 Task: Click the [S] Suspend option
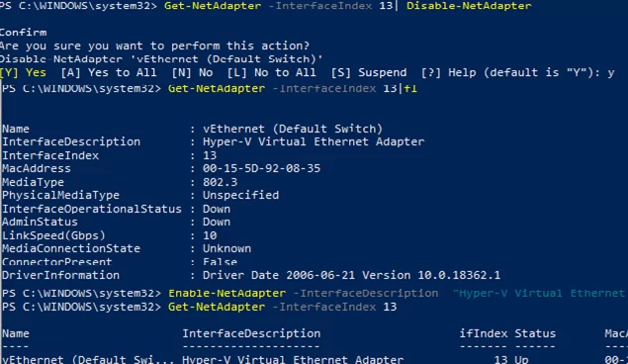[369, 72]
